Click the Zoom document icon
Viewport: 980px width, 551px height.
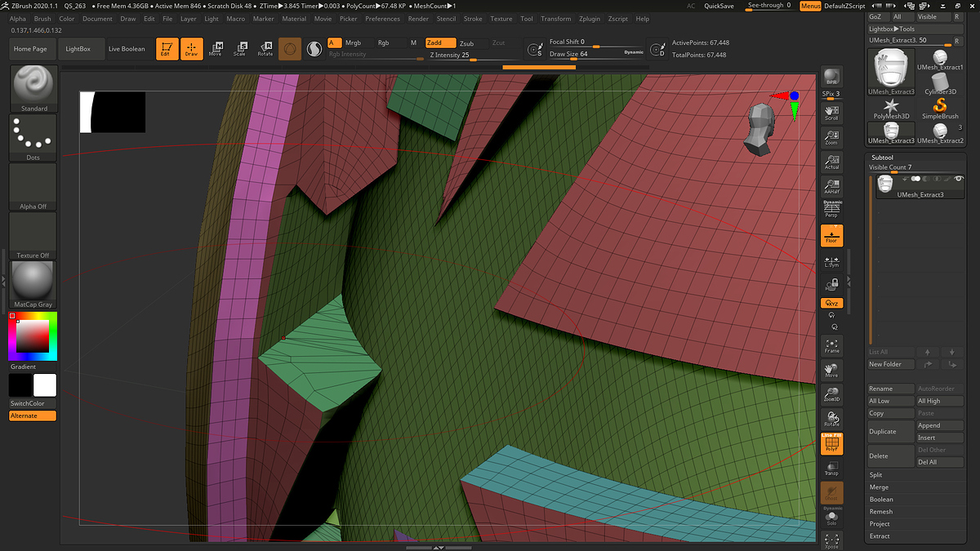click(x=831, y=136)
